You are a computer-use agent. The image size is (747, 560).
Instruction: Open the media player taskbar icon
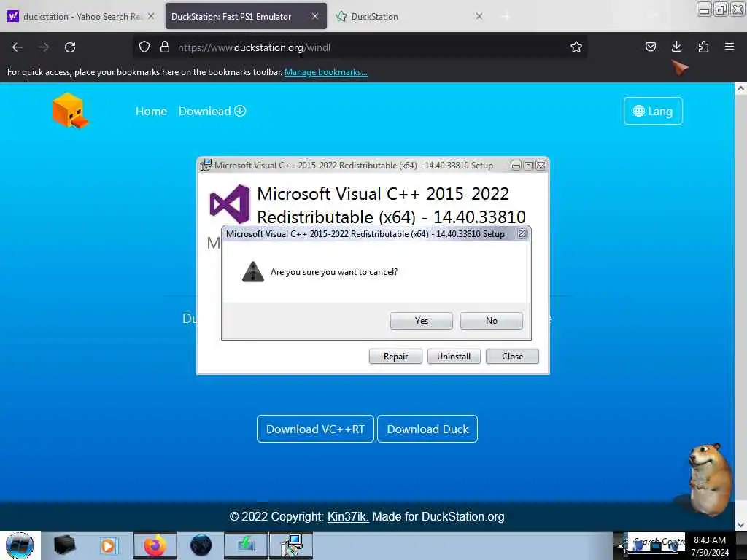109,545
